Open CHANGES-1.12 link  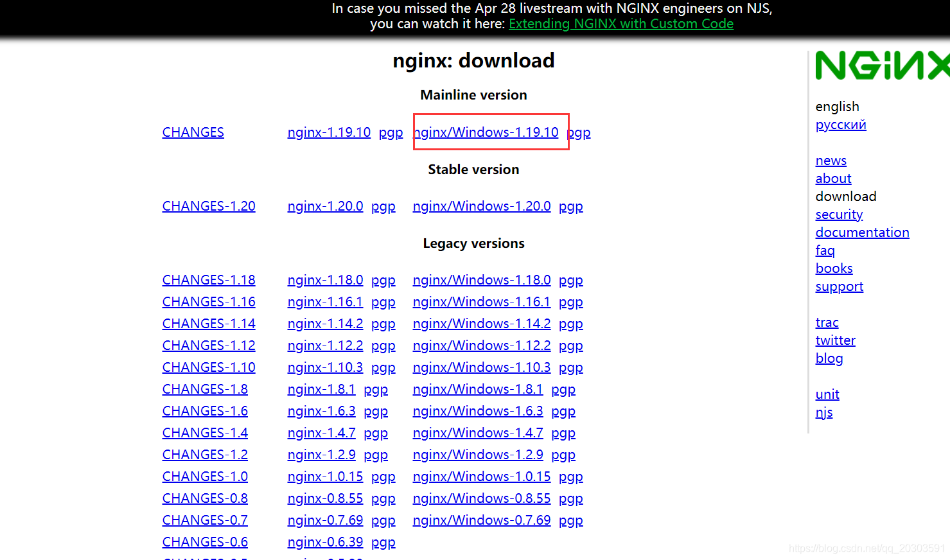click(209, 346)
